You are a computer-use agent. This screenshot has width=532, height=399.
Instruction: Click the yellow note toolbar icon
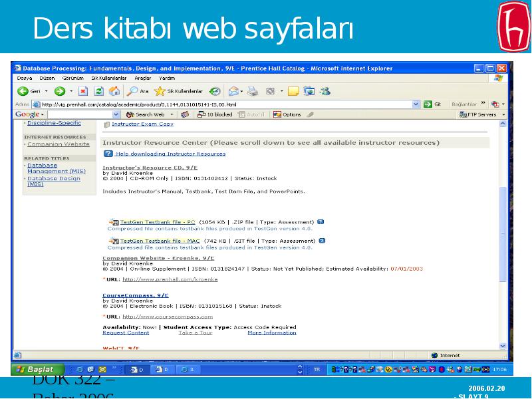click(293, 91)
